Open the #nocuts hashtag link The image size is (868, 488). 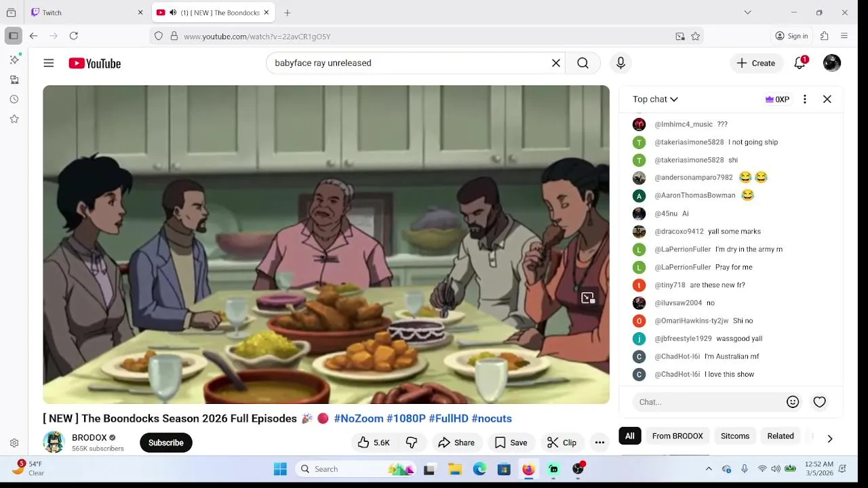[492, 418]
